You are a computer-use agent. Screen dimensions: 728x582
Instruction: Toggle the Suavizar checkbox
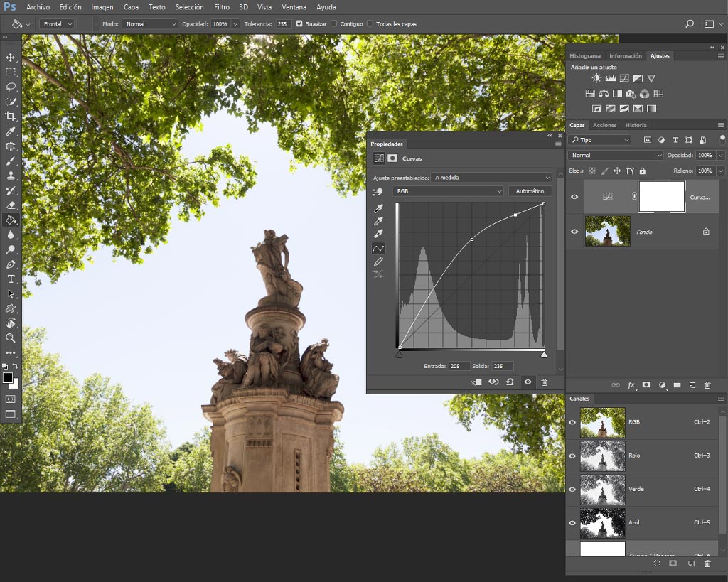coord(299,23)
